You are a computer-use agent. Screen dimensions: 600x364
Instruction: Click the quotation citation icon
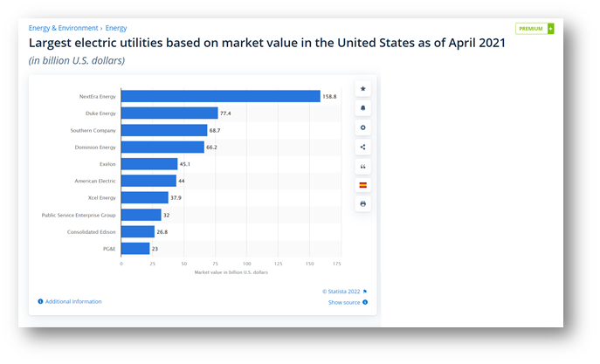[x=362, y=167]
